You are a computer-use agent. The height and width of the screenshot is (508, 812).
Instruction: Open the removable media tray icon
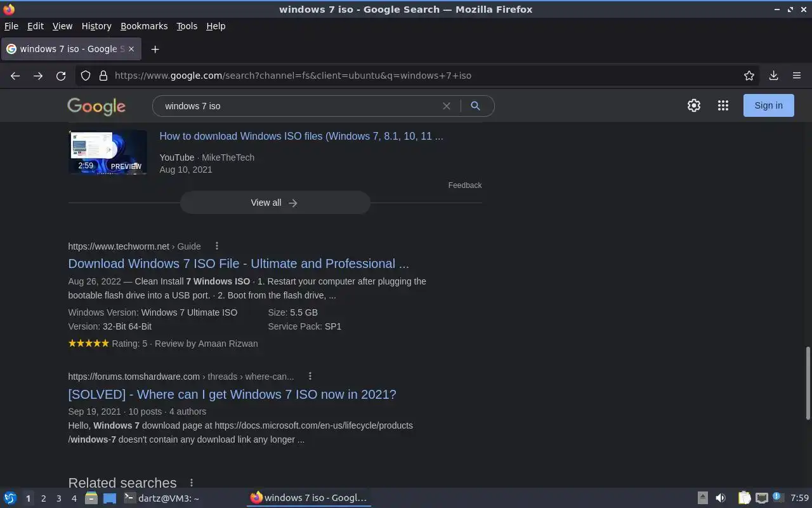click(702, 498)
